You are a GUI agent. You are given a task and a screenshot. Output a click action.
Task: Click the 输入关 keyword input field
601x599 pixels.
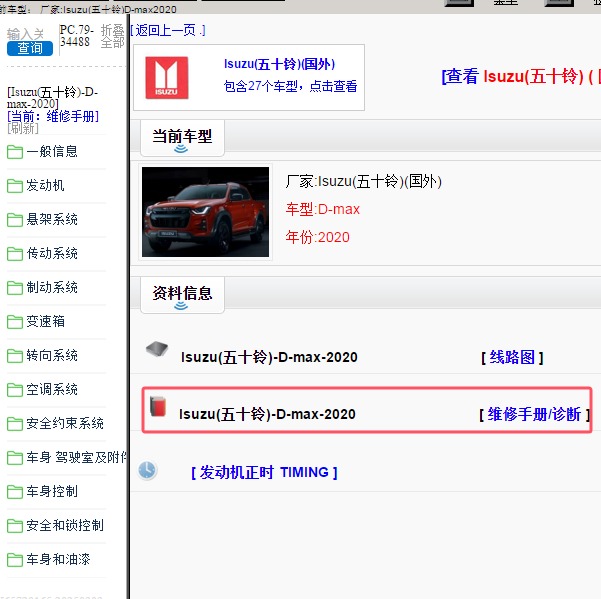tap(25, 34)
